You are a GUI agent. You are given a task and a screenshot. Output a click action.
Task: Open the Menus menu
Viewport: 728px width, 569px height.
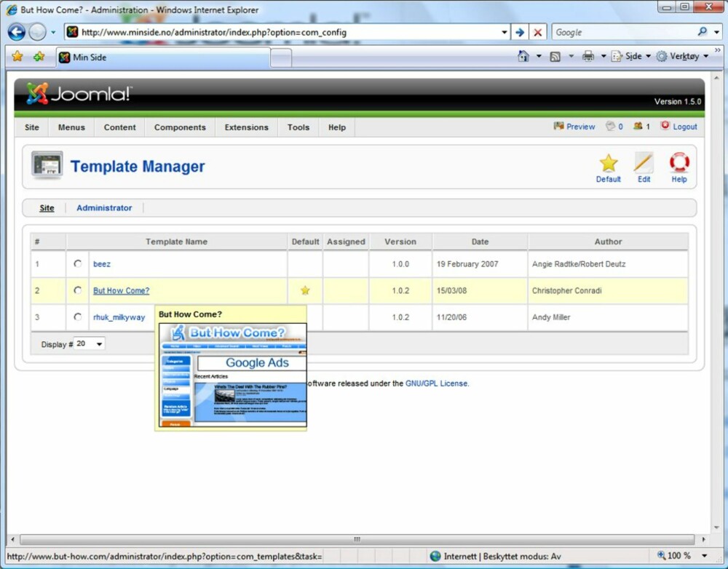71,127
